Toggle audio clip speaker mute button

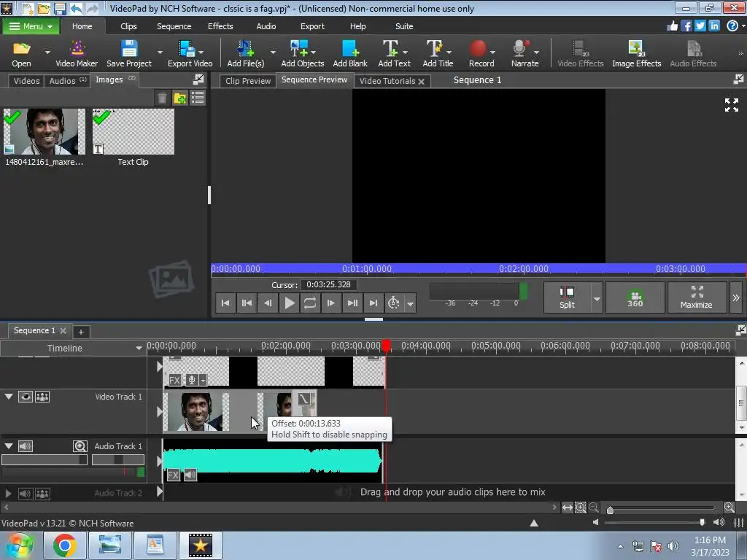[x=190, y=475]
